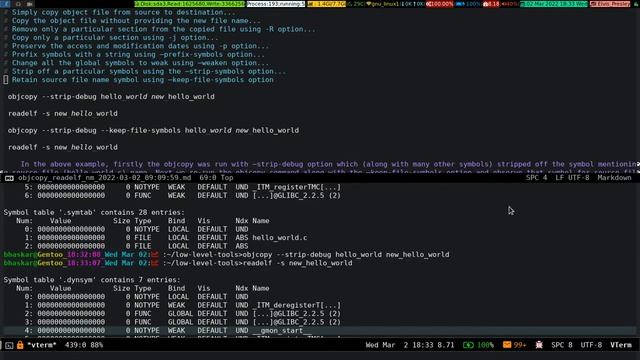Click the folded heading 'Simply copy object file from source'

[x=123, y=12]
